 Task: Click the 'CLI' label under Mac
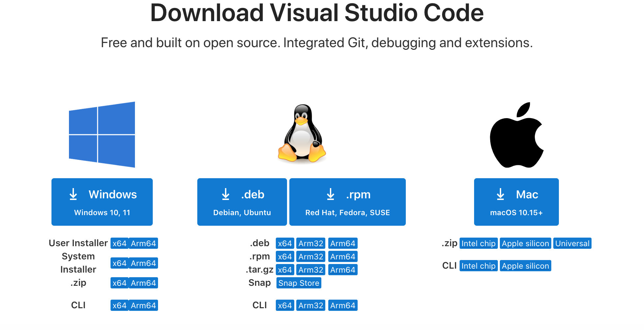pyautogui.click(x=449, y=266)
